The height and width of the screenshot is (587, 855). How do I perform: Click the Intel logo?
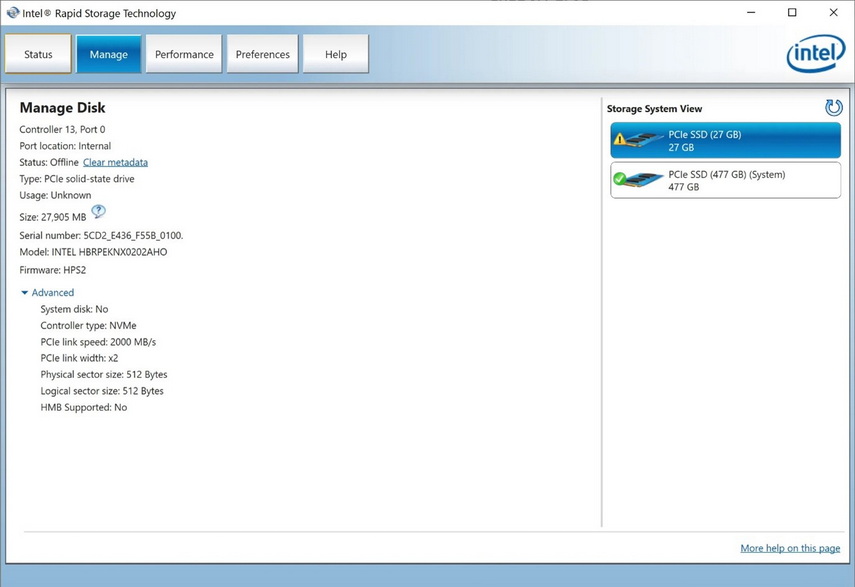816,53
